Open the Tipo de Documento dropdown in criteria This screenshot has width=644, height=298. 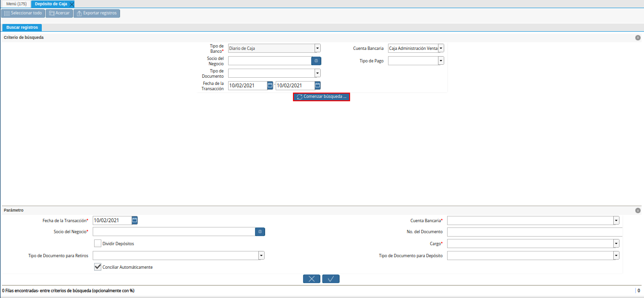317,73
